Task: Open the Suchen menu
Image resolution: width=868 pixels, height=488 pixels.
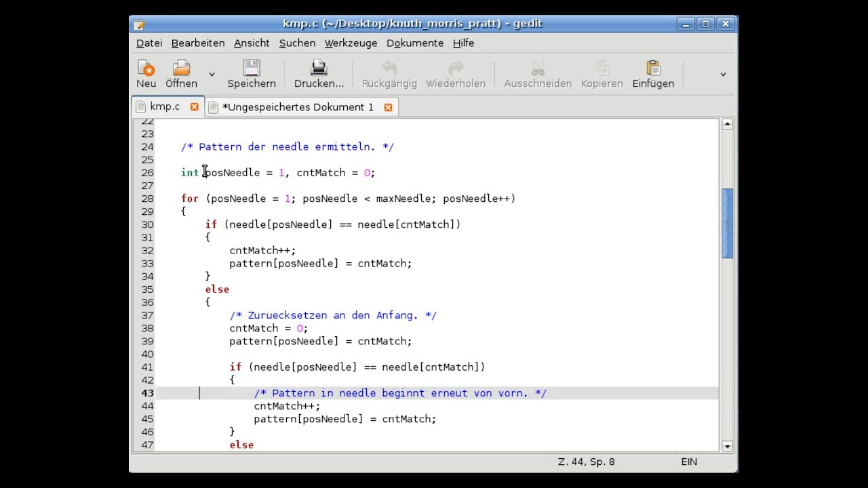Action: [x=297, y=43]
